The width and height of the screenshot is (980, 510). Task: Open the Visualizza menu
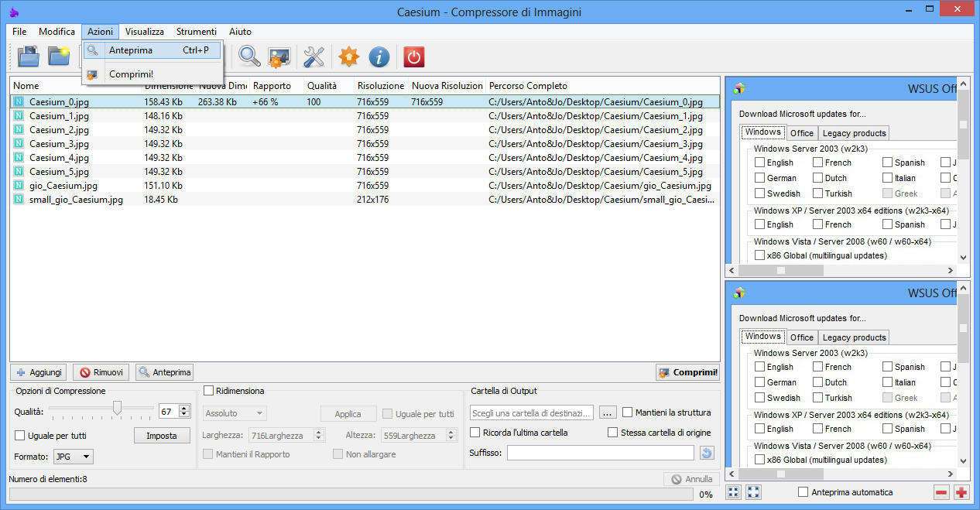[x=144, y=32]
